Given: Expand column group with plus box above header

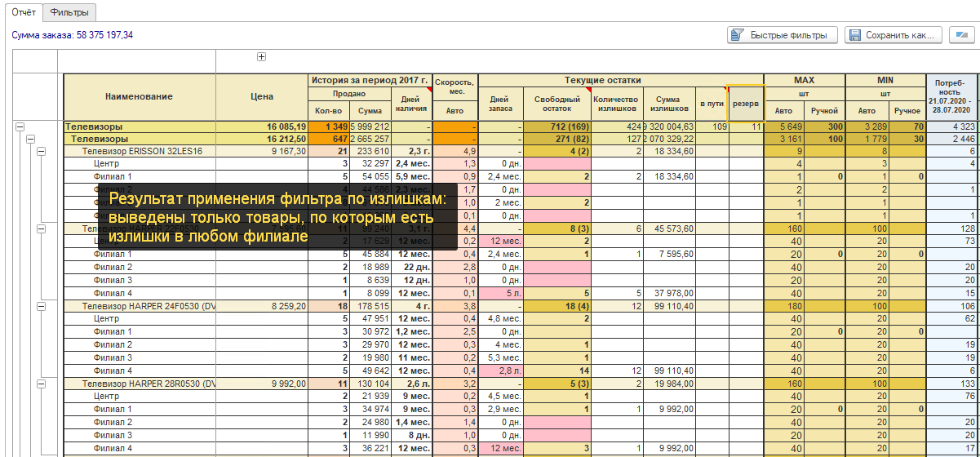Looking at the screenshot, I should click(x=262, y=56).
